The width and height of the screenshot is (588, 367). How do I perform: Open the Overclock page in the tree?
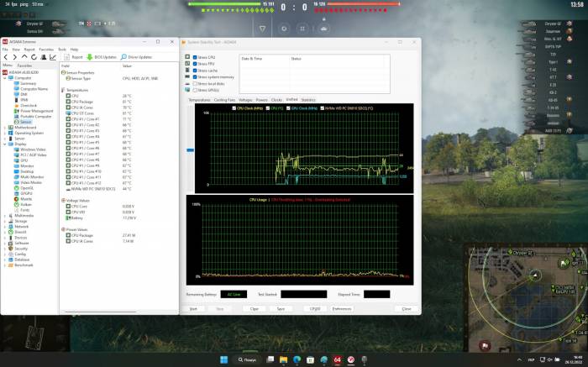[25, 105]
